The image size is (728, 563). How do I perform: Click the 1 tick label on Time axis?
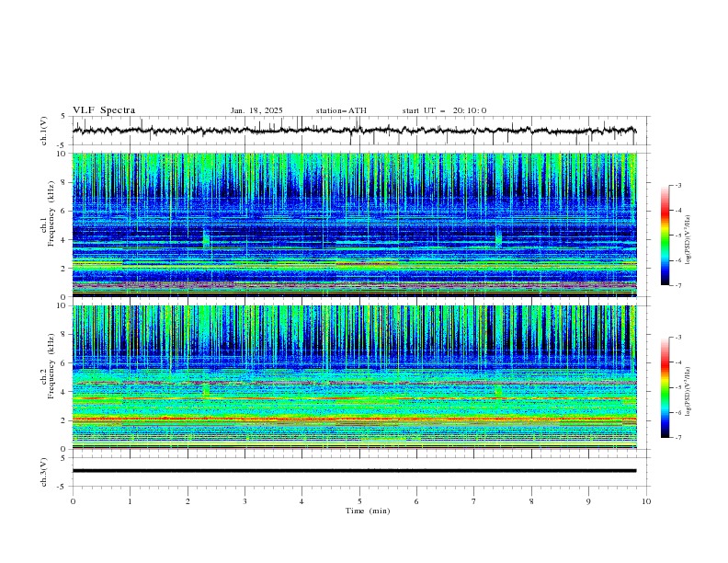130,501
